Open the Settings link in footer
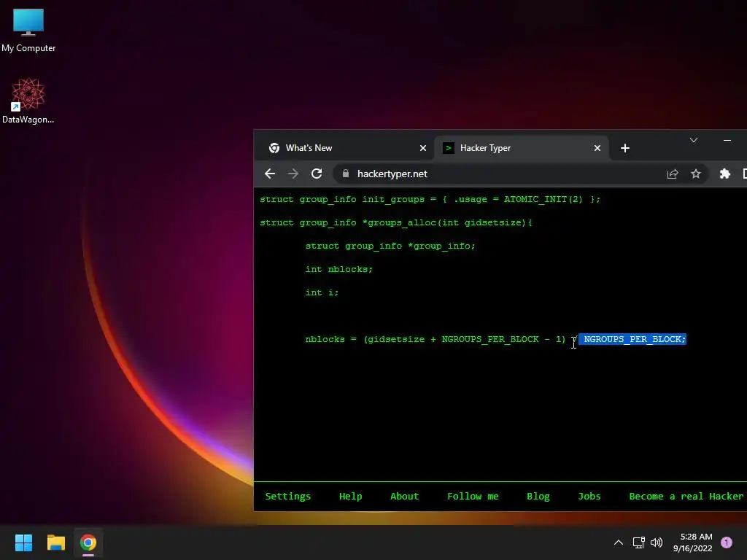 coord(287,496)
